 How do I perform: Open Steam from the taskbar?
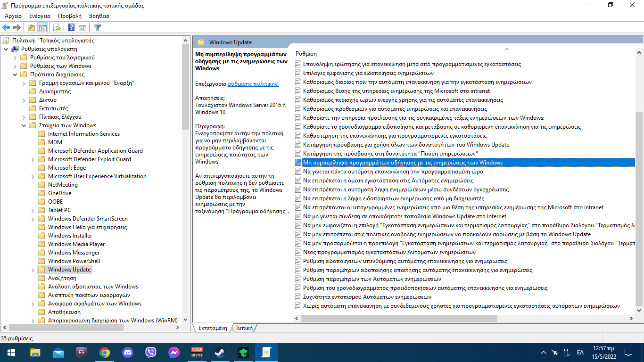coord(220,352)
